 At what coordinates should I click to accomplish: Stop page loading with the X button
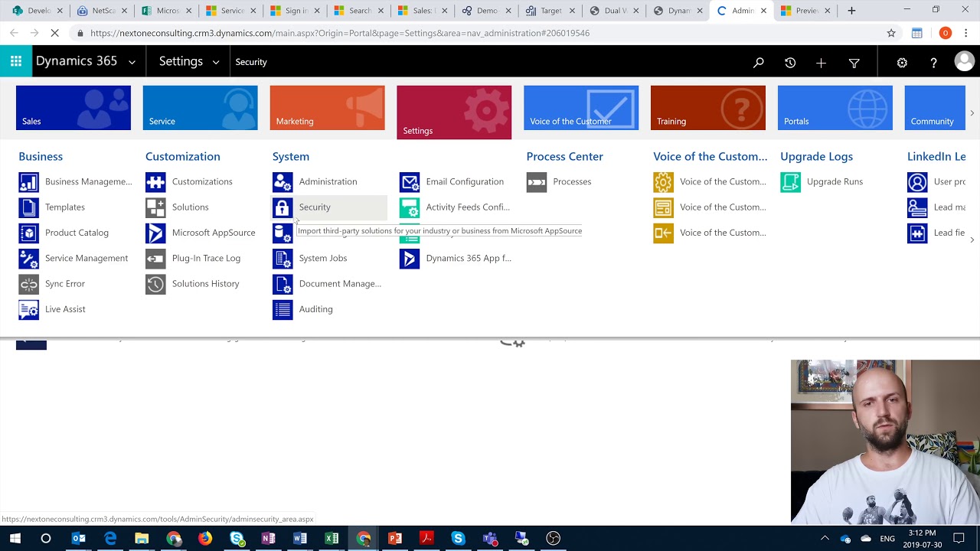pos(54,34)
